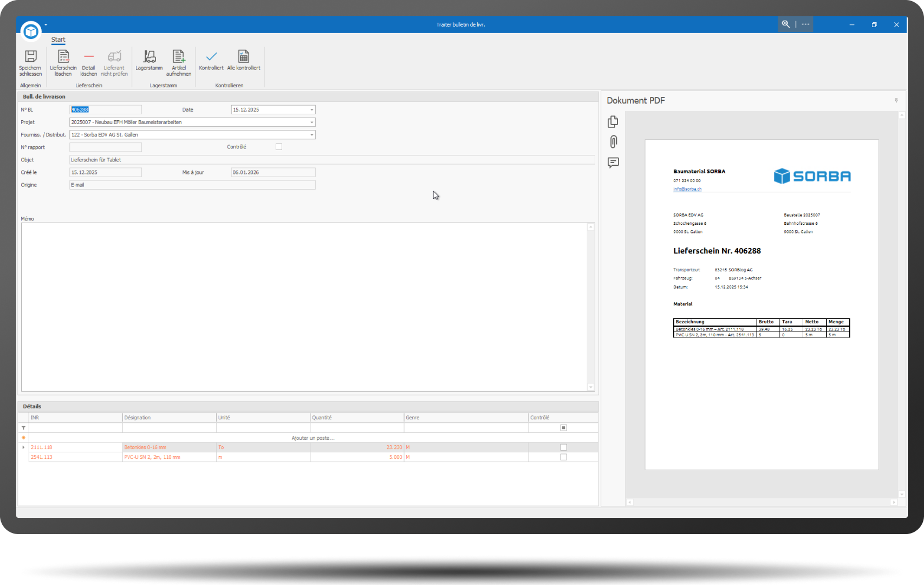Click the Alle kontrolliert icon
Screen dimensions: 924x585
pos(244,57)
